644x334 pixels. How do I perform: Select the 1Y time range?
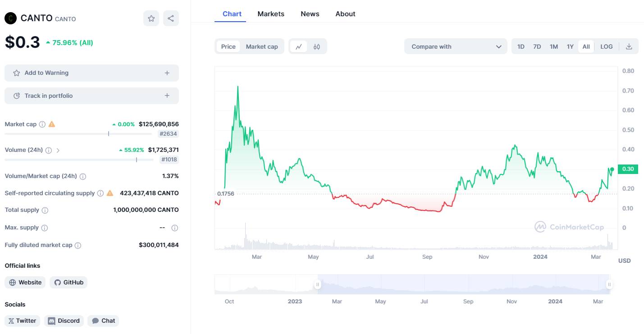coord(570,46)
